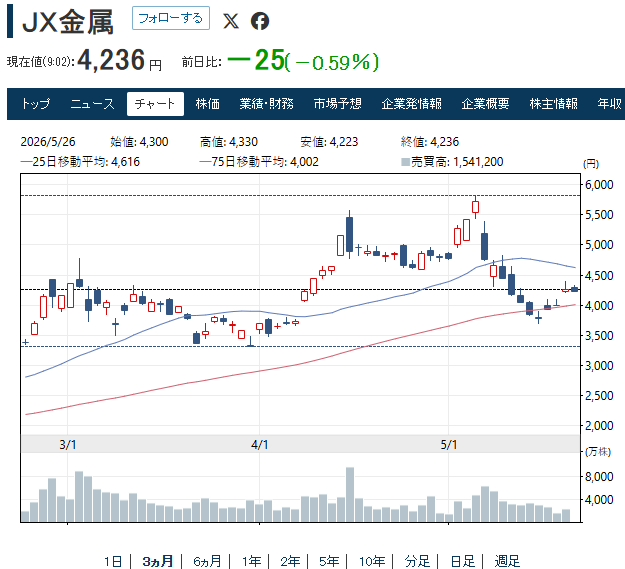Screen dimensions: 625x569
Task: View the 株主情報 tab
Action: pyautogui.click(x=554, y=104)
